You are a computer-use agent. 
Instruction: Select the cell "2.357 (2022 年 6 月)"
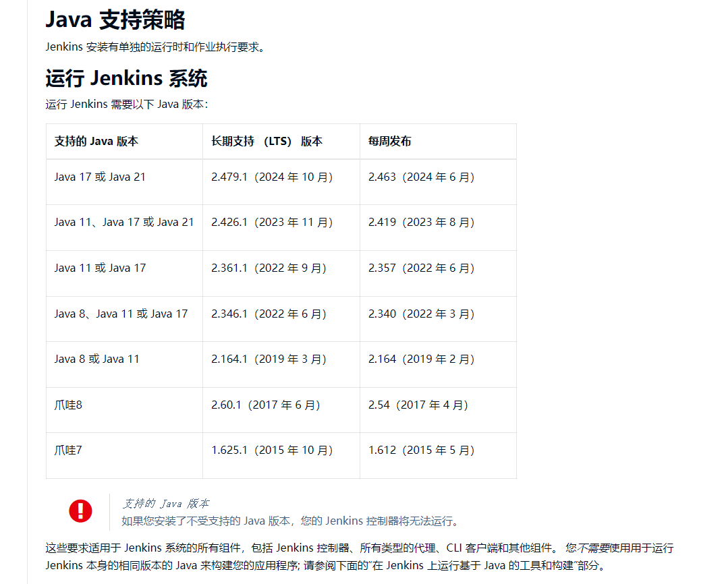(x=439, y=273)
